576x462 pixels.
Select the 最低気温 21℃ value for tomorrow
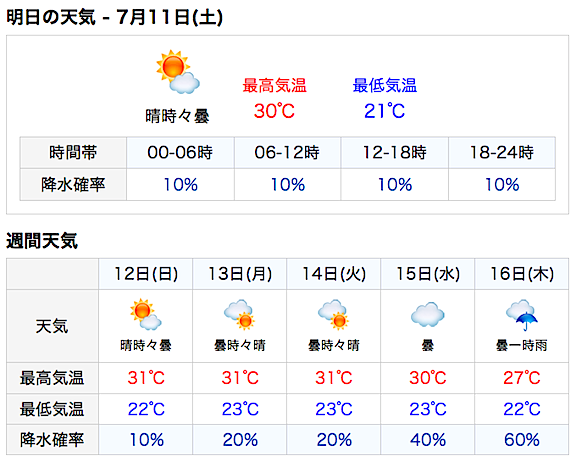coord(385,111)
